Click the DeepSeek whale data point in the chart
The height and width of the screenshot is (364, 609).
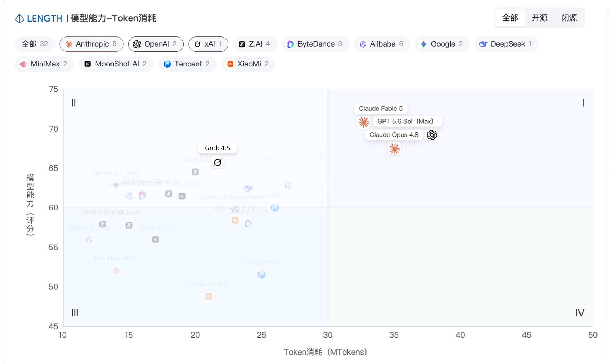tap(248, 188)
